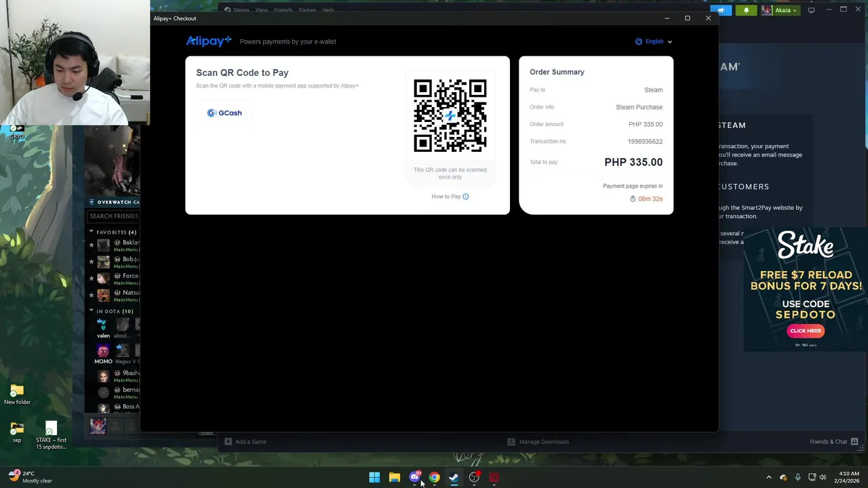The image size is (868, 488).
Task: Click valen's avatar in friends list
Action: tap(102, 325)
